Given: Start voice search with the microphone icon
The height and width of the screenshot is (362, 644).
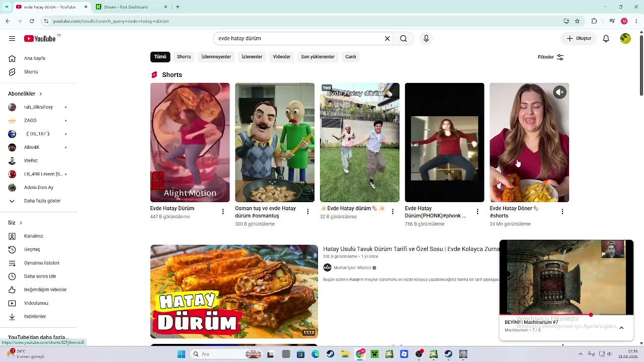Looking at the screenshot, I should 426,39.
